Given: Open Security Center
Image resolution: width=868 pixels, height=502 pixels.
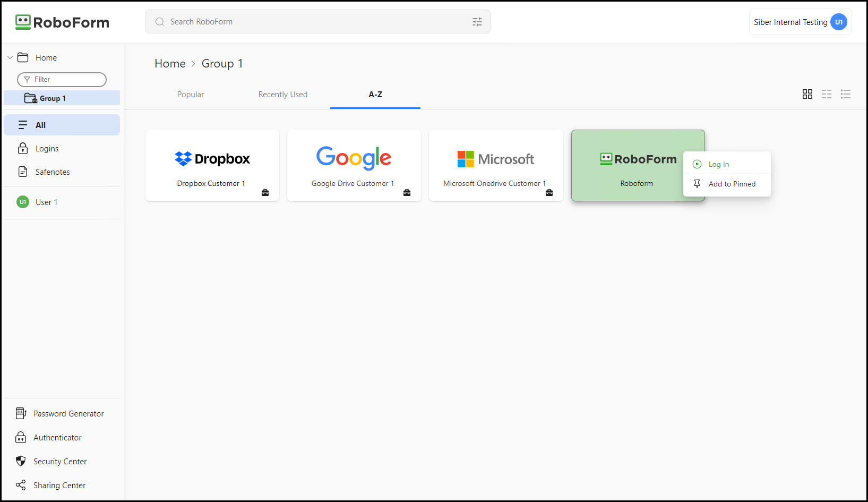Looking at the screenshot, I should pyautogui.click(x=59, y=461).
